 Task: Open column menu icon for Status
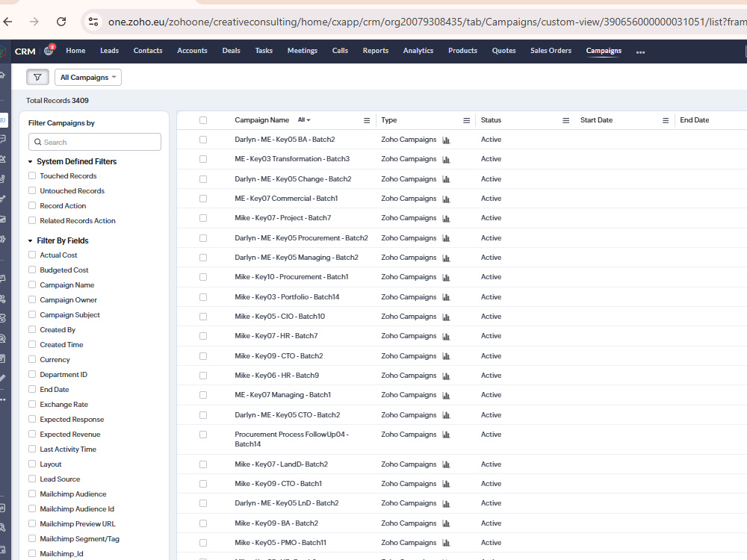[566, 120]
